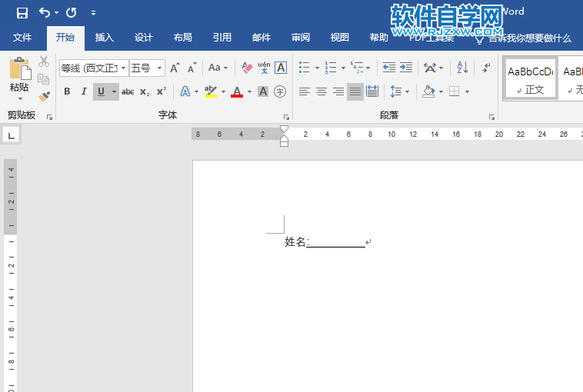Open the 字体 dialog launcher

286,118
